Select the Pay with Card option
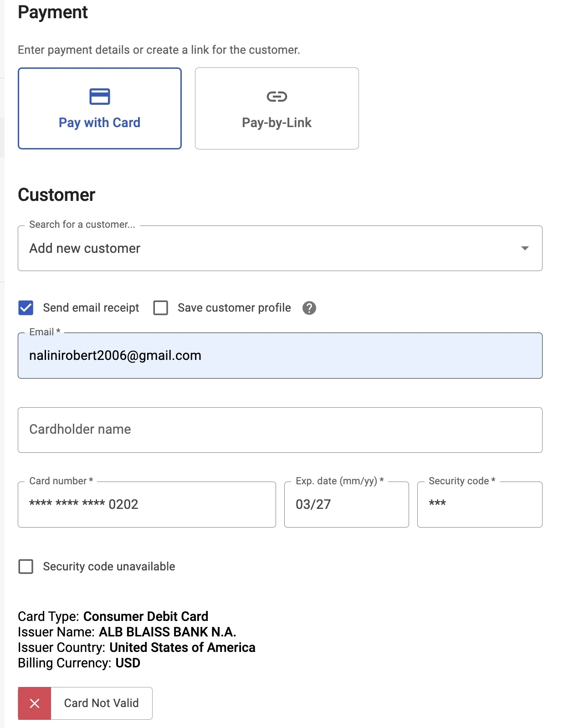Viewport: 584px width, 728px height. click(x=99, y=108)
